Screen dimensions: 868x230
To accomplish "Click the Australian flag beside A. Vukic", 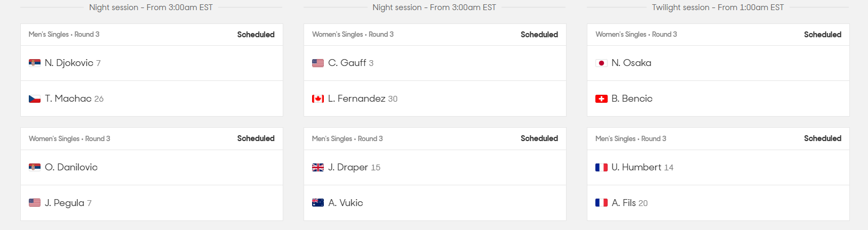I will [x=318, y=203].
